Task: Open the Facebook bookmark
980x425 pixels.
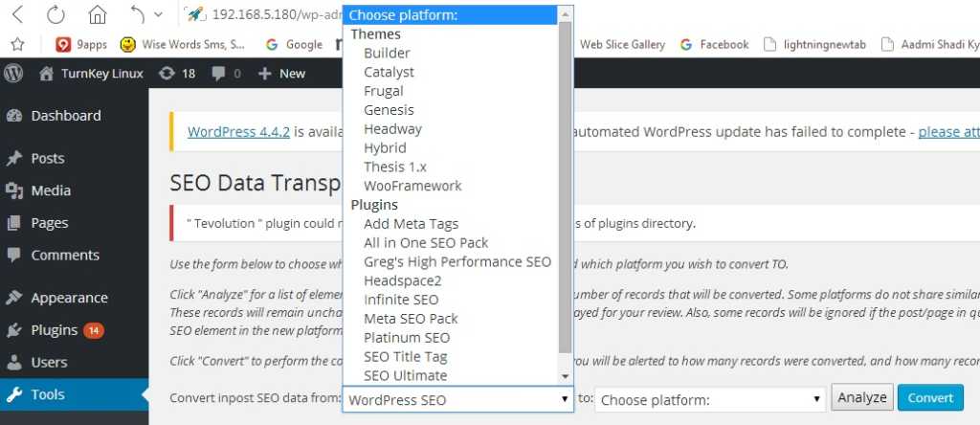Action: click(714, 44)
